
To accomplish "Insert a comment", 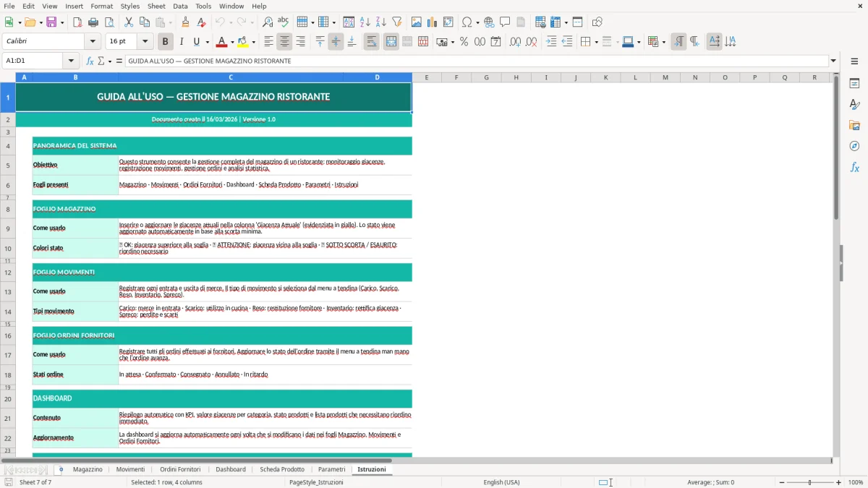I will click(505, 22).
